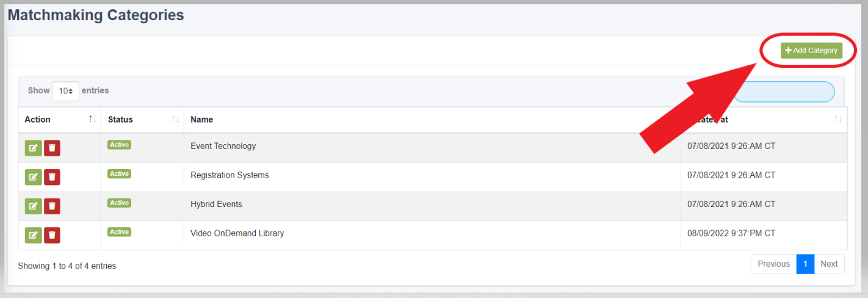Viewport: 868px width, 298px height.
Task: Click Active status badge for Event Technology
Action: point(119,145)
